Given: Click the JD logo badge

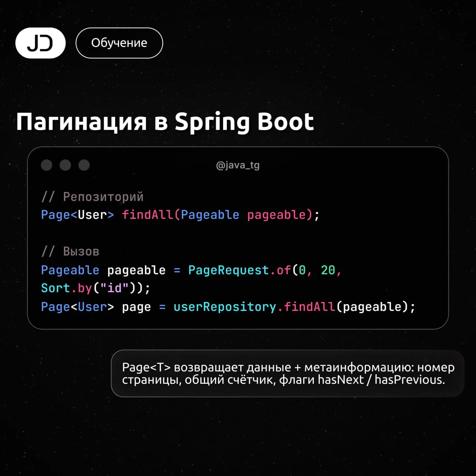Looking at the screenshot, I should (41, 43).
